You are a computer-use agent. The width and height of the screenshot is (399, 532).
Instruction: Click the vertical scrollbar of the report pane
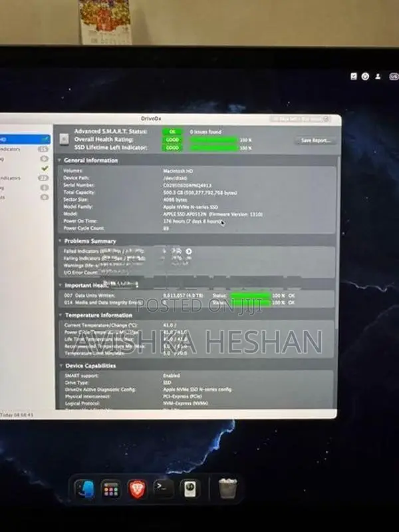click(336, 242)
